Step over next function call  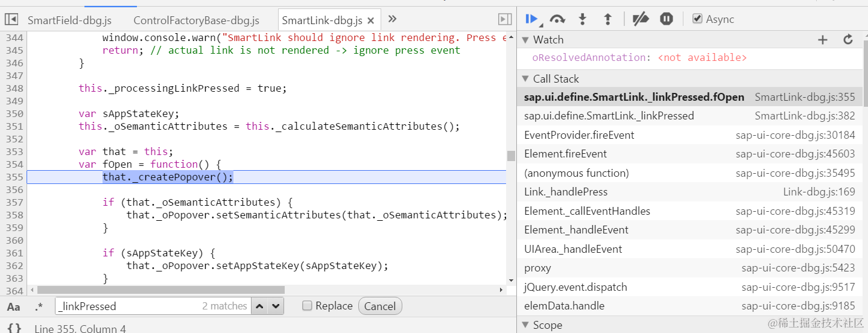click(x=557, y=19)
